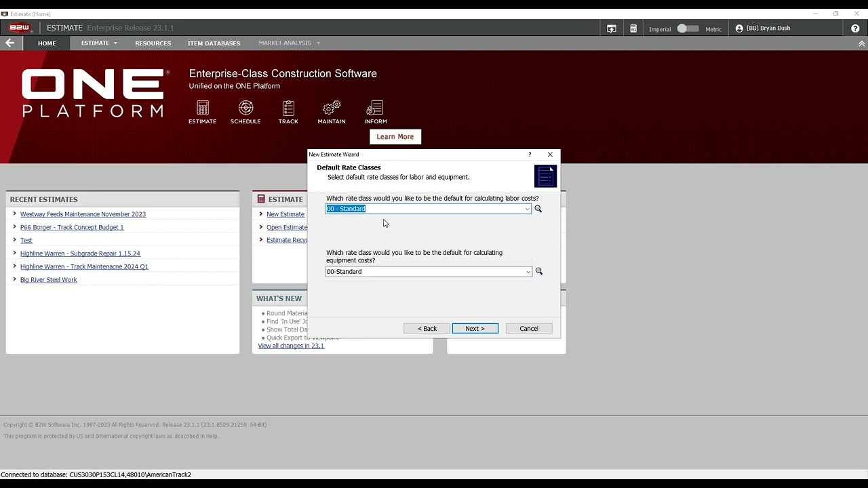Viewport: 868px width, 488px height.
Task: Select the Metric units label
Action: (x=713, y=29)
